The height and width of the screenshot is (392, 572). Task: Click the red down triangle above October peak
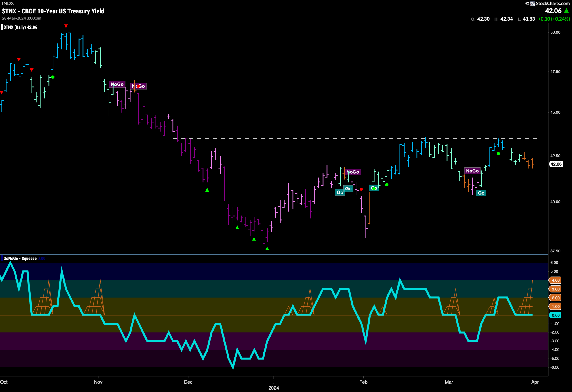click(66, 26)
